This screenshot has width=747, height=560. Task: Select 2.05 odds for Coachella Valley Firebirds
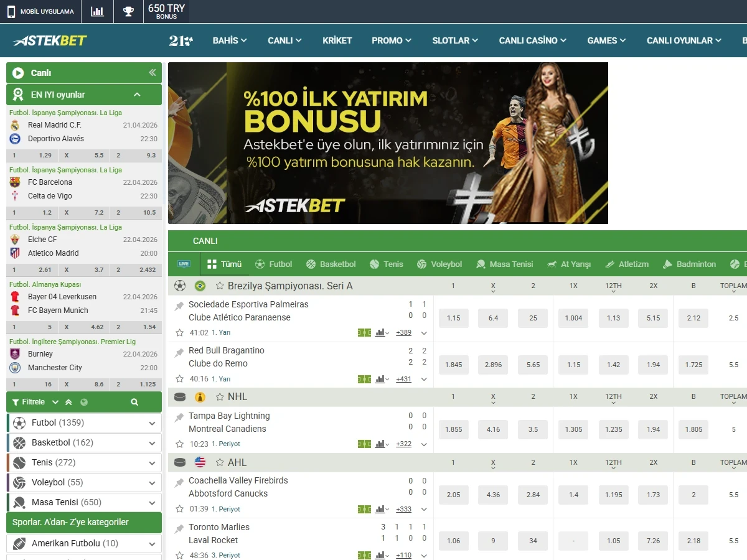click(454, 495)
